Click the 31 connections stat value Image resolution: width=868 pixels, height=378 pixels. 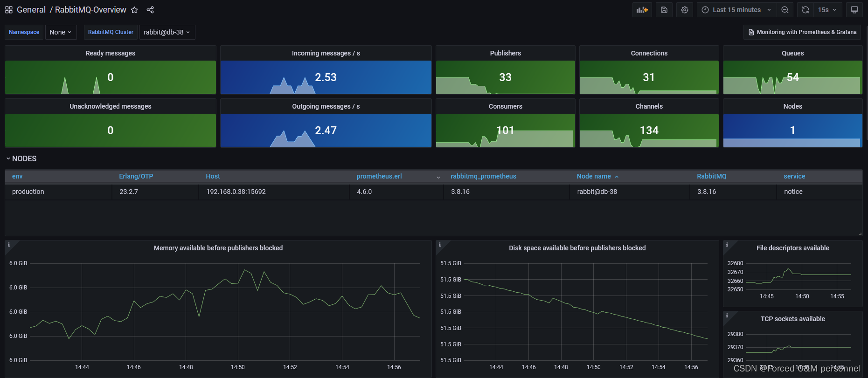[649, 77]
